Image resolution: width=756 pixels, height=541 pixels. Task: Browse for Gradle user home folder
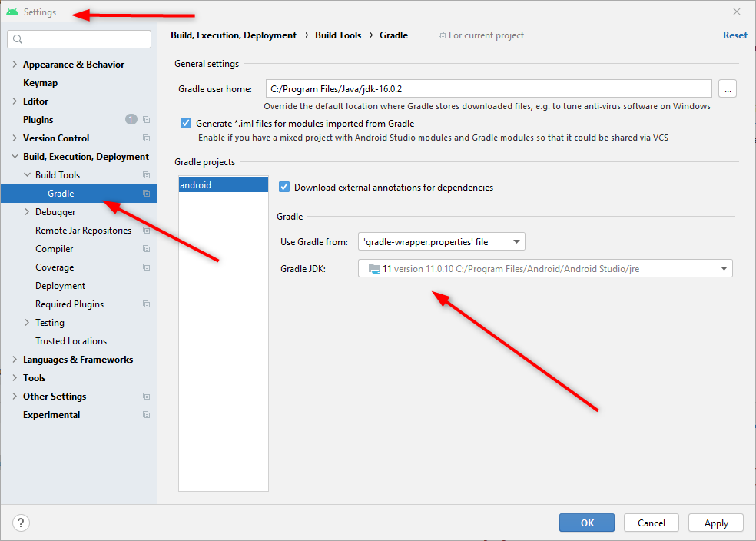pos(727,88)
